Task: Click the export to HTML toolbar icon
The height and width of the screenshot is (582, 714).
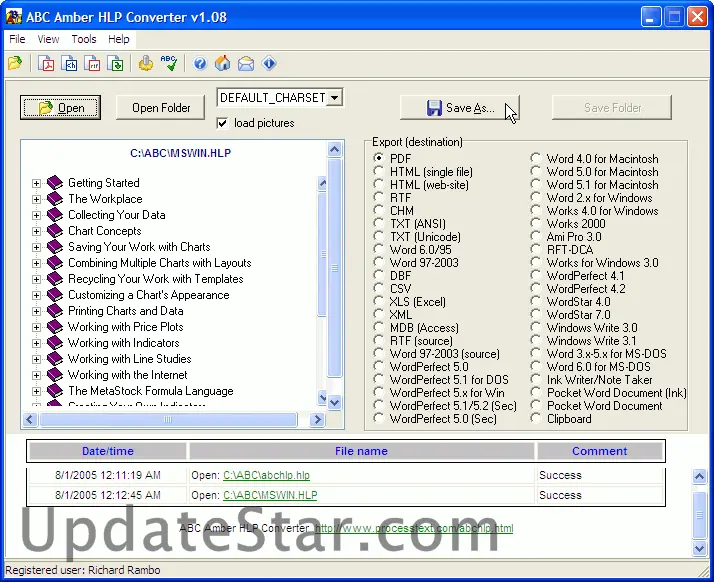Action: click(69, 63)
